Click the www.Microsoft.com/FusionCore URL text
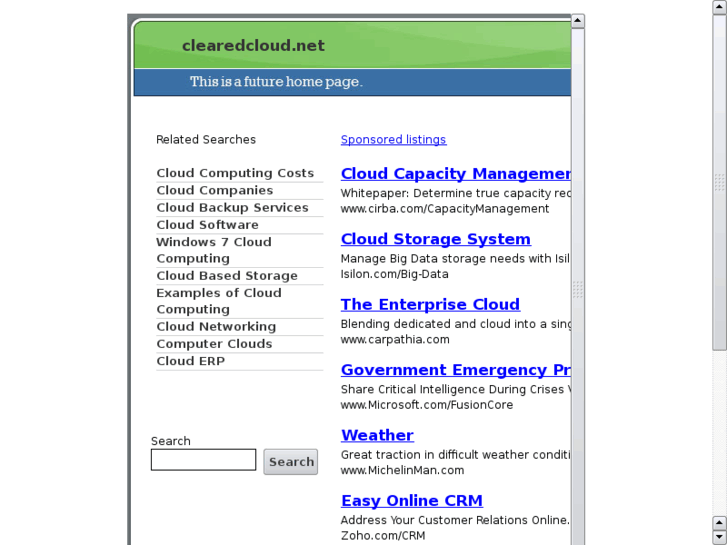The image size is (727, 545). pos(427,405)
